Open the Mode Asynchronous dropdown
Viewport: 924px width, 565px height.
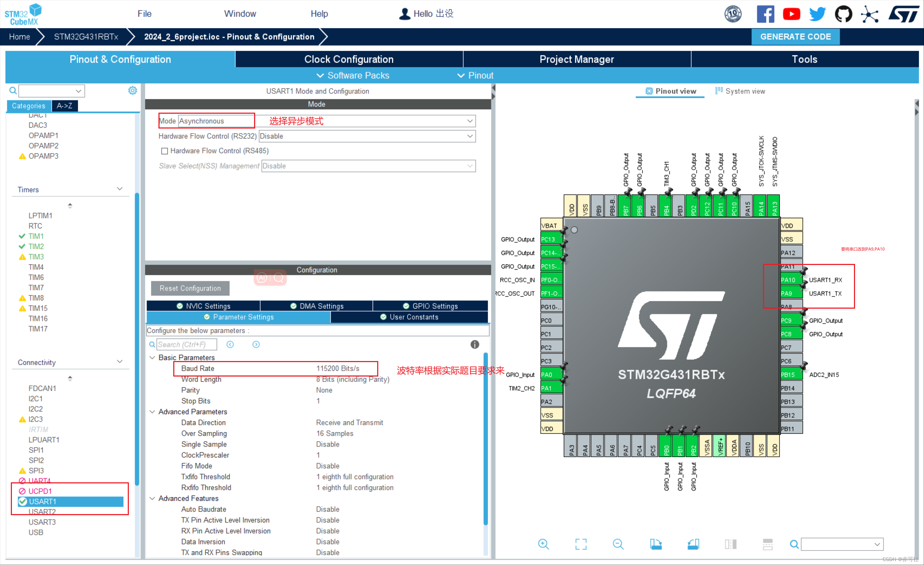(x=327, y=121)
